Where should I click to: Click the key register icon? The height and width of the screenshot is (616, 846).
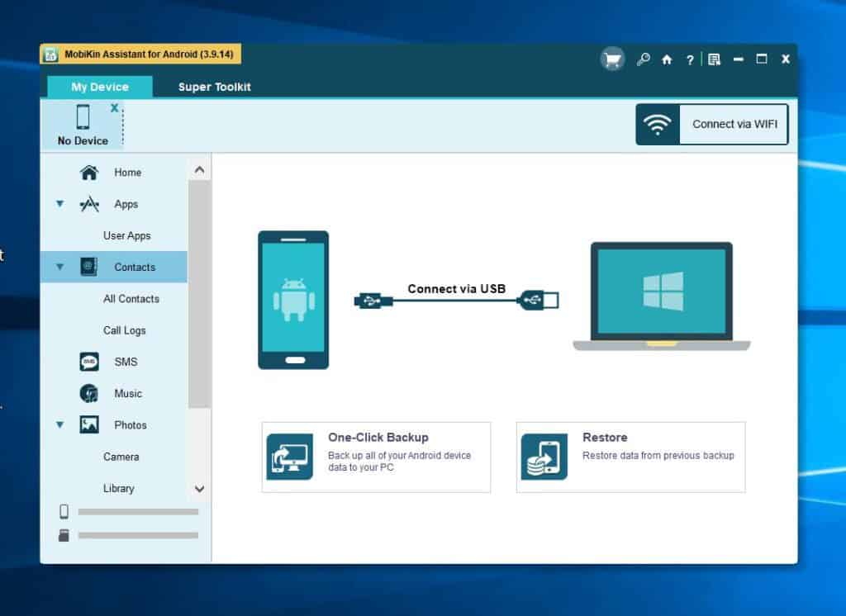click(x=643, y=59)
